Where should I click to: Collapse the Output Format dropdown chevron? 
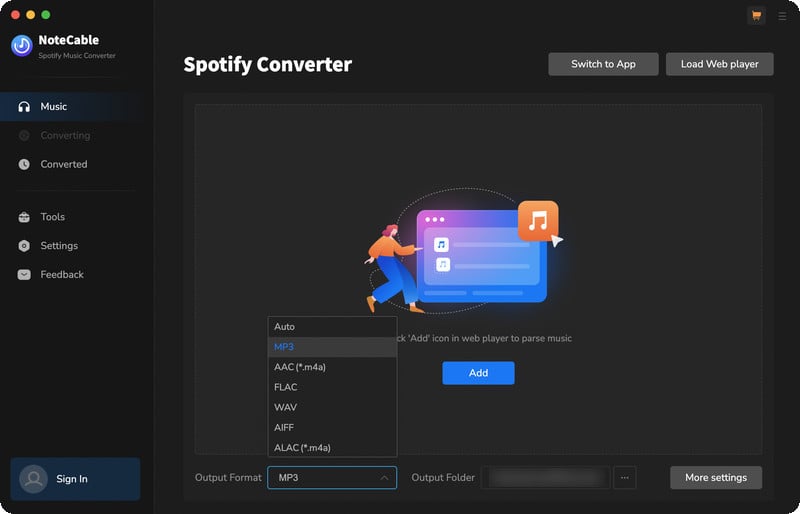(384, 478)
